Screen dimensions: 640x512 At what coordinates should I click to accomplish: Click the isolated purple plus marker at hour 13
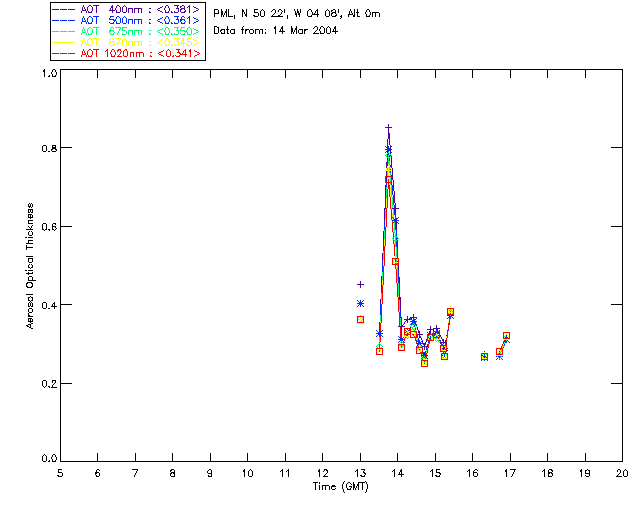click(360, 285)
